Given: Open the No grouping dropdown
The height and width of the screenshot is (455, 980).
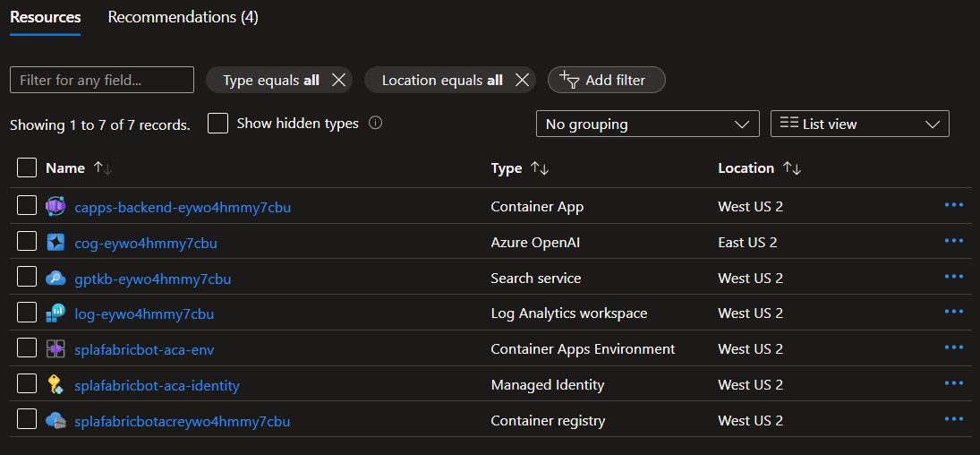Looking at the screenshot, I should tap(646, 124).
